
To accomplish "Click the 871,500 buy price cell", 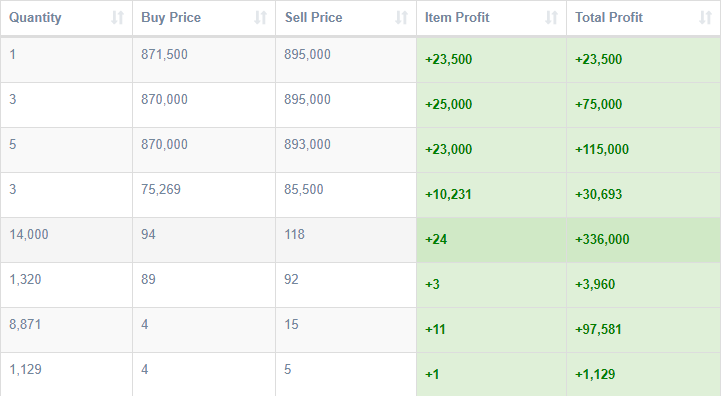I will tap(204, 60).
